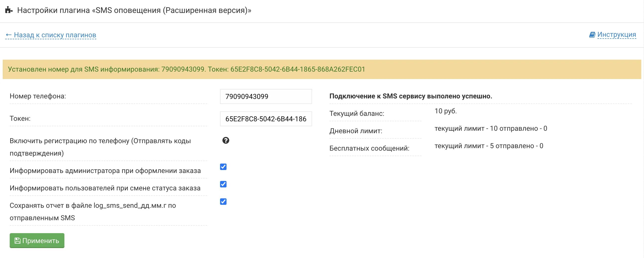
Task: Click 'текущий лимит - 5 отправлено - 0' text
Action: 489,146
